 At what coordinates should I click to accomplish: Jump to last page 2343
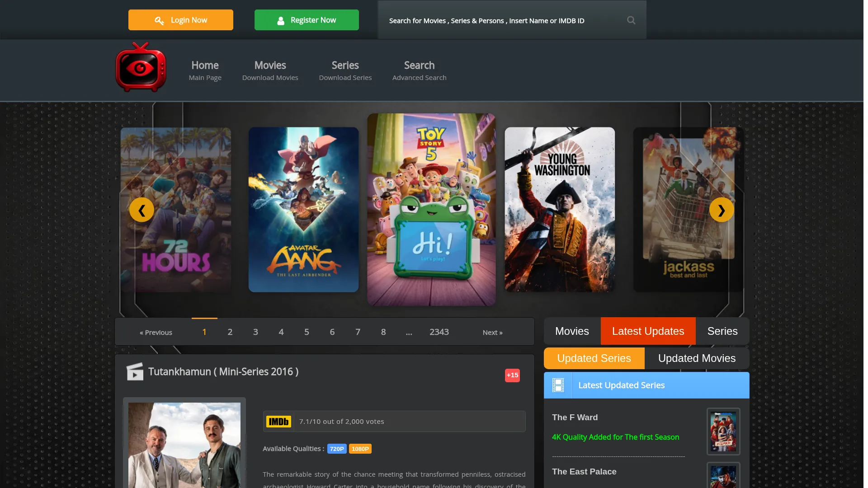point(439,332)
